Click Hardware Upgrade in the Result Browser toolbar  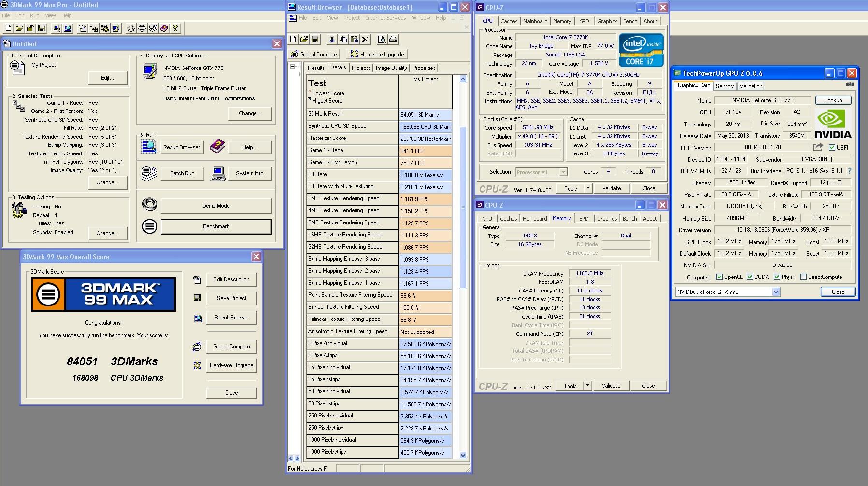[x=377, y=54]
